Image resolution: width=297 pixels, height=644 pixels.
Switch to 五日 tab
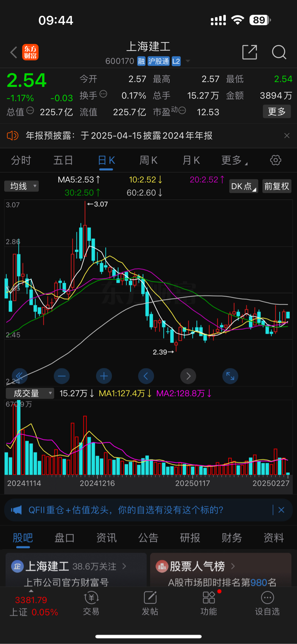63,161
